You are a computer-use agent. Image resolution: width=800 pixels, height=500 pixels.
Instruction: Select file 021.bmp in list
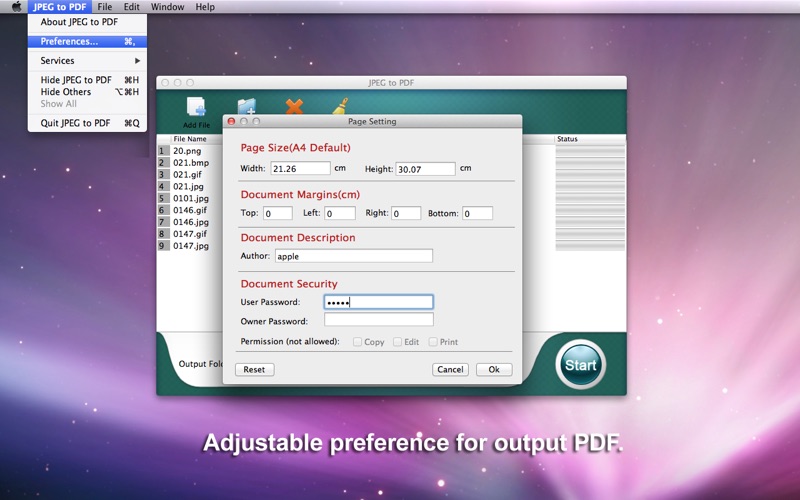tap(191, 163)
